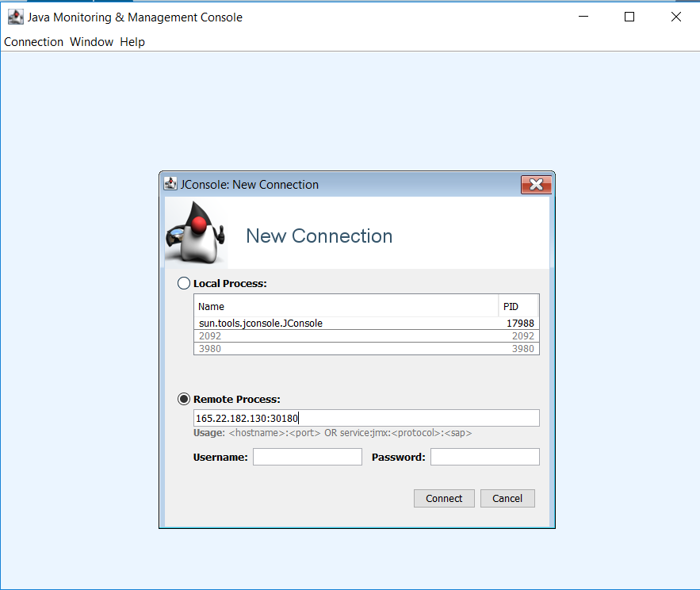Click the Java icon in main title bar
Screen dimensions: 700x590
(15, 17)
